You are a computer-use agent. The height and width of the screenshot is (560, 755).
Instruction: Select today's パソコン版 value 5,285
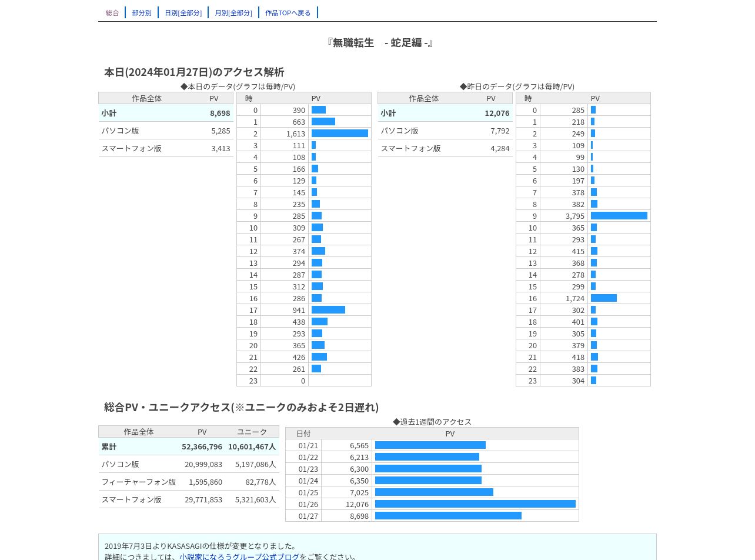click(221, 131)
